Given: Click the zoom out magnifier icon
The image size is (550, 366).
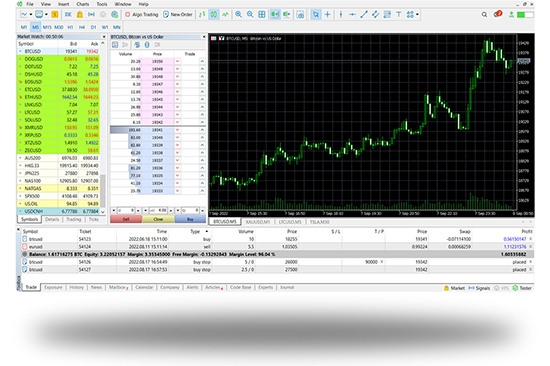Looking at the screenshot, I should (250, 14).
